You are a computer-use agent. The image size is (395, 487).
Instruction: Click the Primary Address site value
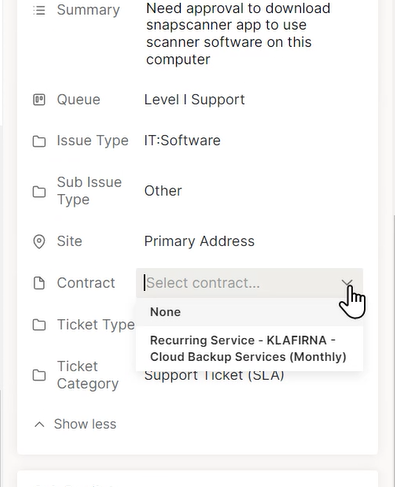click(x=199, y=241)
